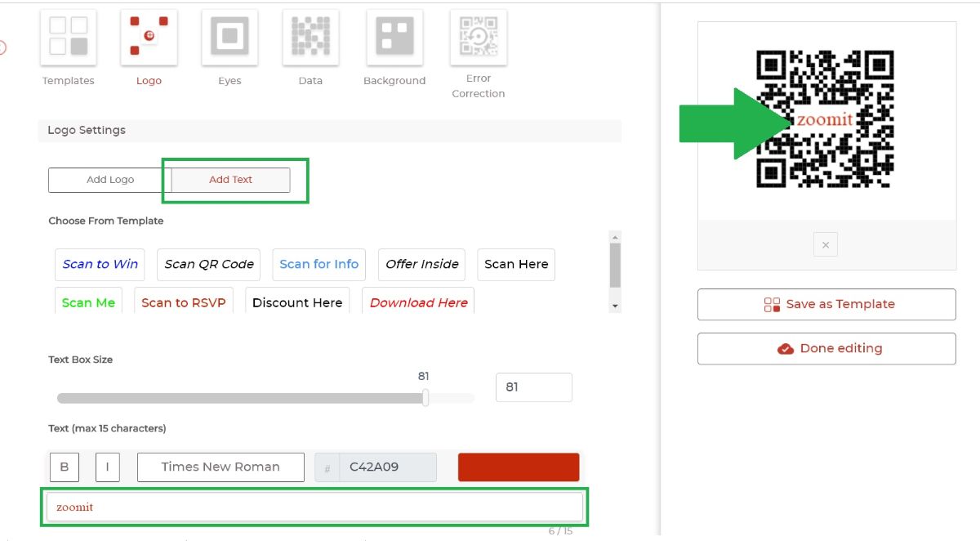Screen dimensions: 980x541
Task: Choose the Download Here template text
Action: click(x=418, y=302)
